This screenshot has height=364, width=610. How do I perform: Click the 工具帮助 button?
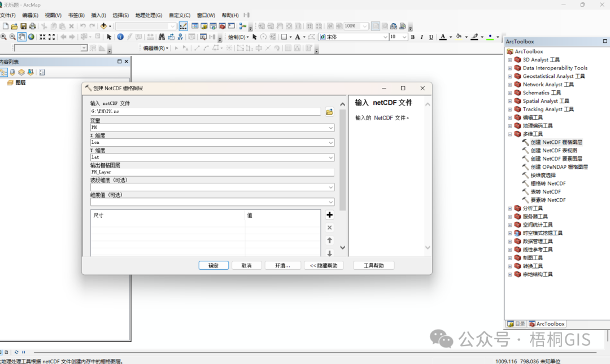373,266
